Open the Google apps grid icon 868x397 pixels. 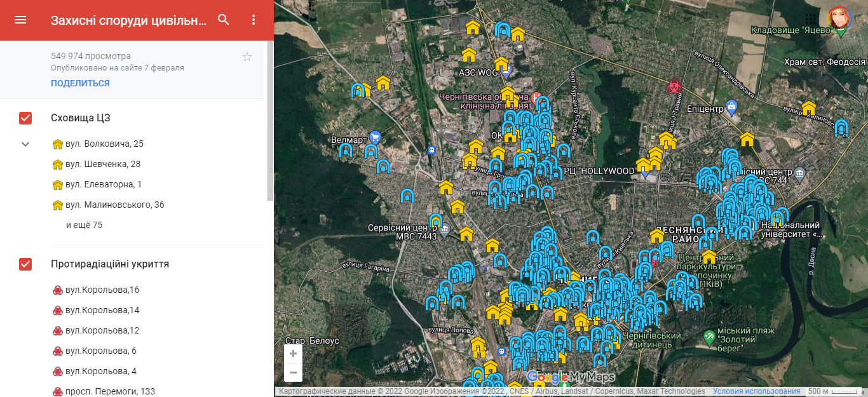tap(811, 19)
